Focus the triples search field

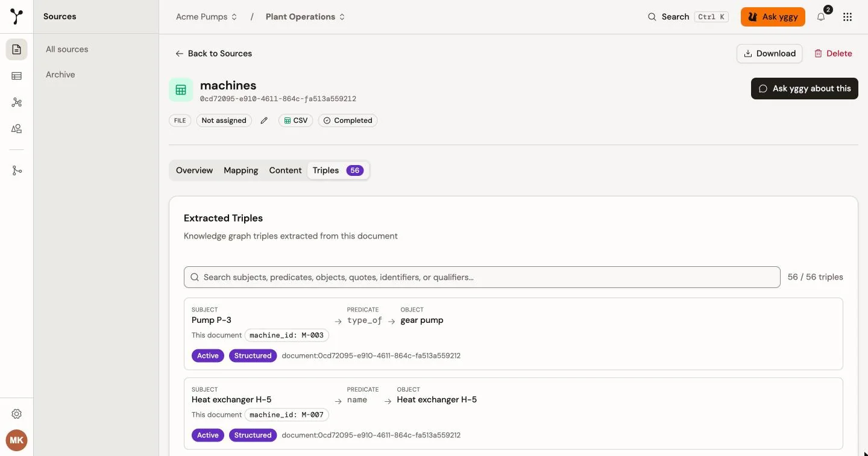482,277
